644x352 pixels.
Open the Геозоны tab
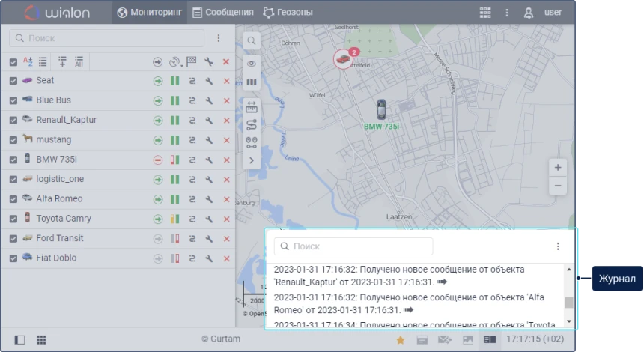coord(288,12)
